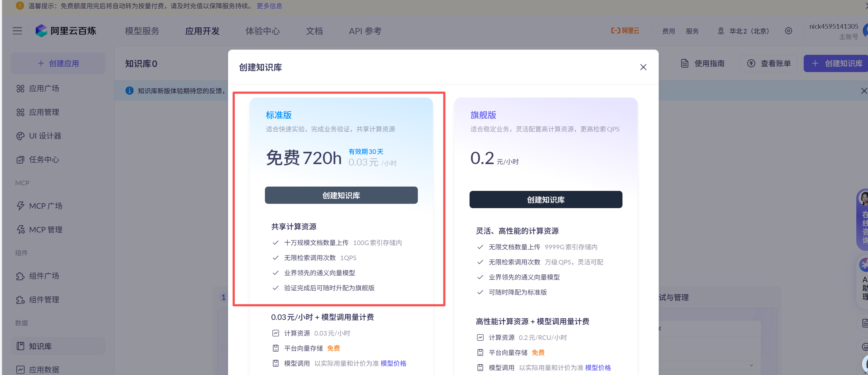Screen dimensions: 868x375
Task: Open 任务中心 in sidebar
Action: pyautogui.click(x=44, y=159)
